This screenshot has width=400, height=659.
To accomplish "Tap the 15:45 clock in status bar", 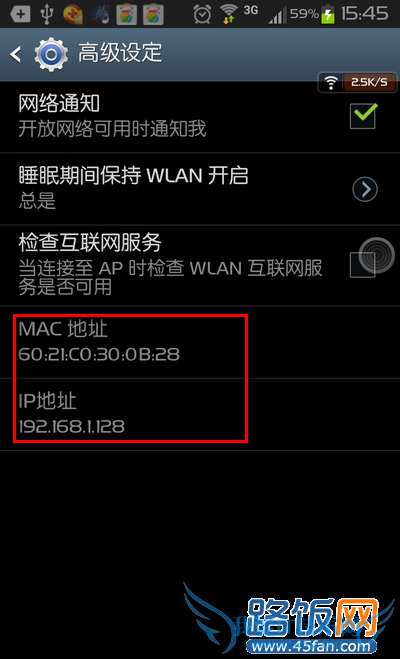I will click(x=364, y=14).
